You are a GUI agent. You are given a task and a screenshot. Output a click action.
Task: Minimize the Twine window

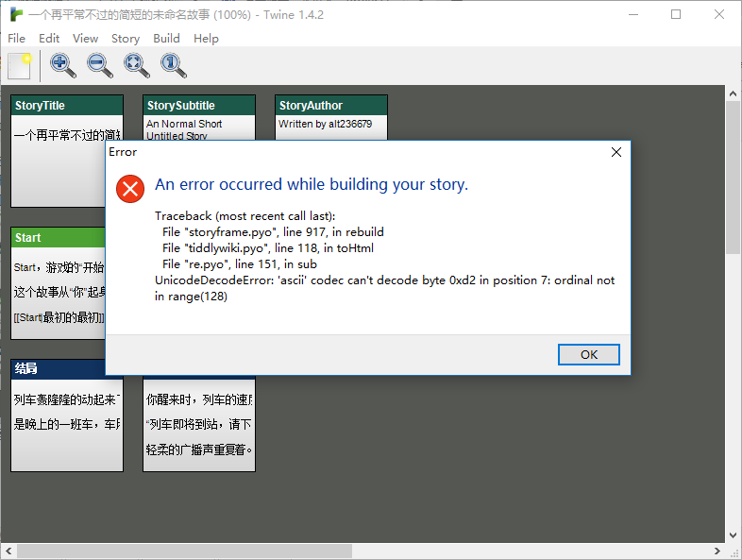[x=633, y=15]
